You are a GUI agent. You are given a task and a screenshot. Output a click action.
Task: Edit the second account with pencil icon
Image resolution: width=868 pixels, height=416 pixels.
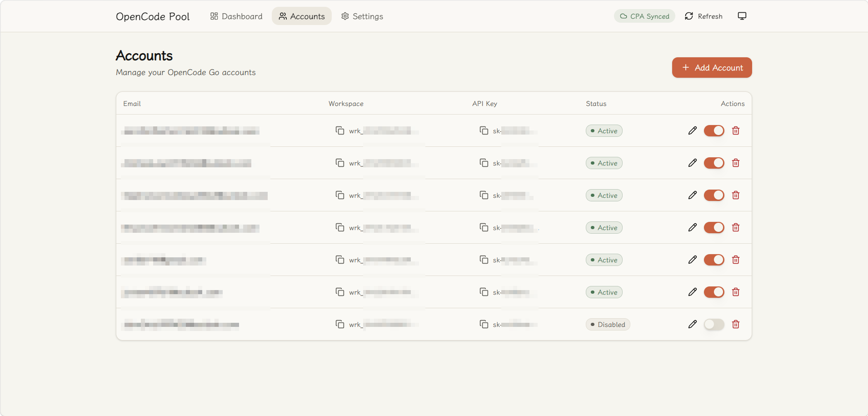click(x=693, y=163)
